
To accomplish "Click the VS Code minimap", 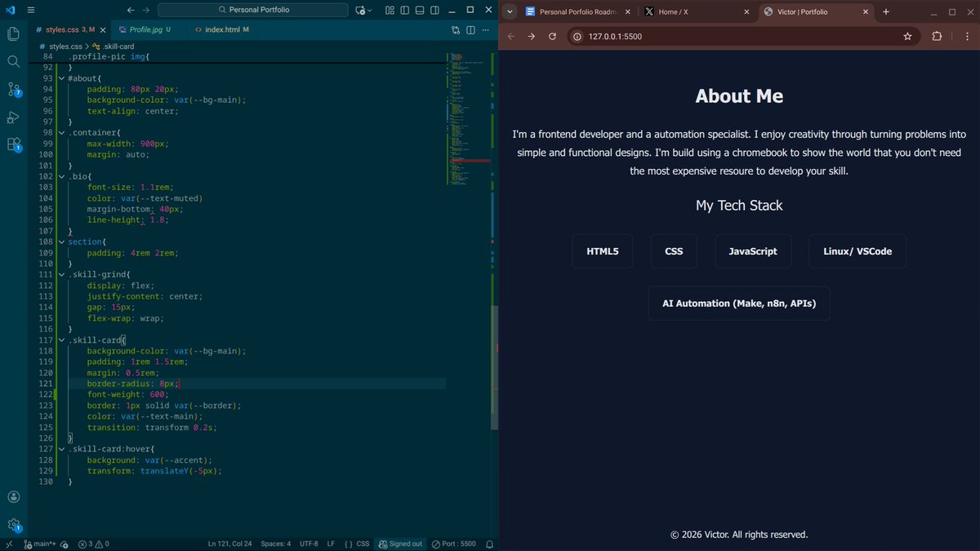I will [x=469, y=118].
